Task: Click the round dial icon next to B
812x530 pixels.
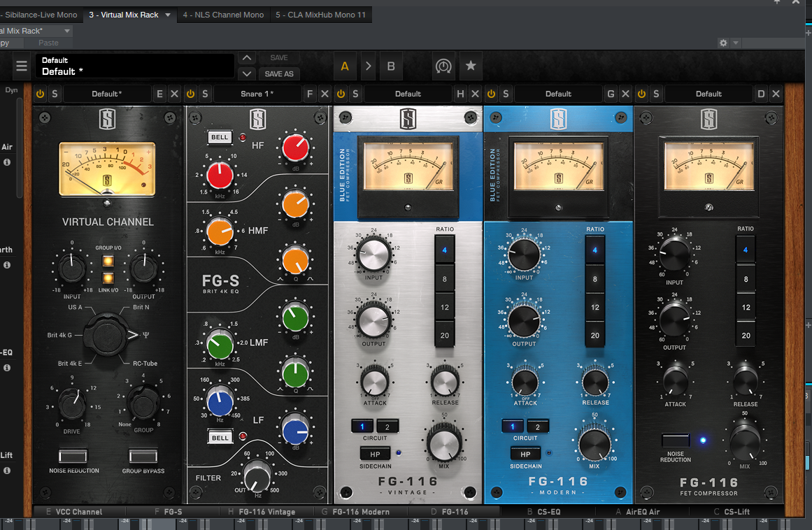Action: [x=443, y=66]
